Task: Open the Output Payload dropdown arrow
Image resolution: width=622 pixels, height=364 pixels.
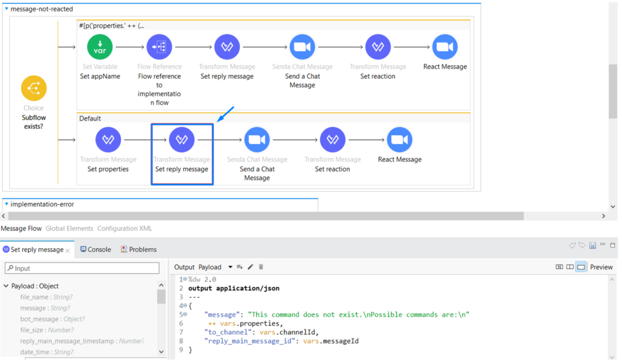Action: [230, 267]
